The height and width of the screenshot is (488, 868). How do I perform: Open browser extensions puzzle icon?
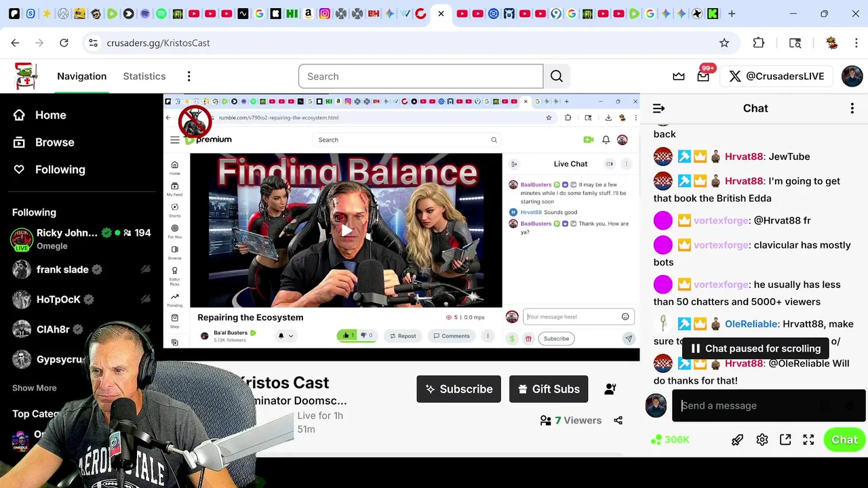coord(759,43)
